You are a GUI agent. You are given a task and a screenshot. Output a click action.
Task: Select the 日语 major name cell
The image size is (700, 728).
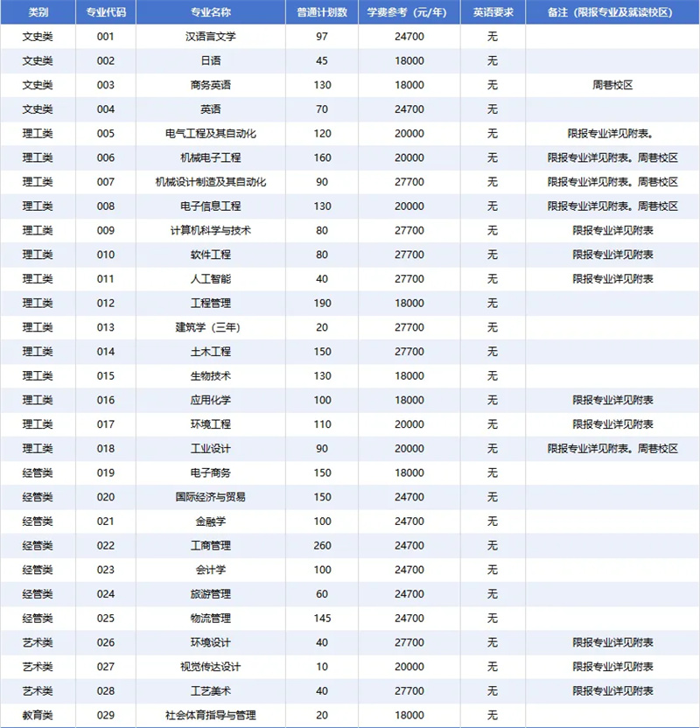211,61
